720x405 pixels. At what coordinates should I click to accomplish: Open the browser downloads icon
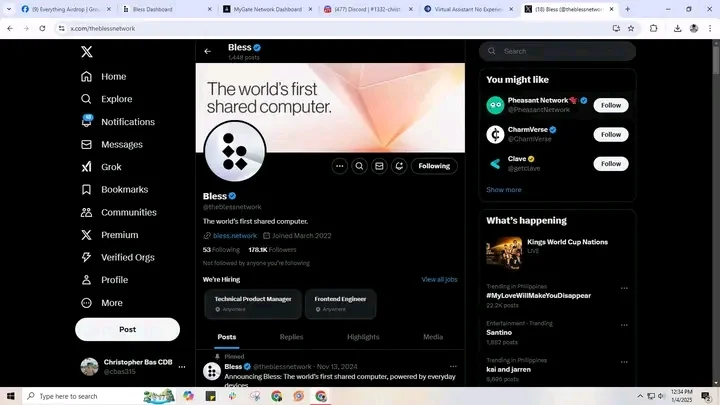677,28
